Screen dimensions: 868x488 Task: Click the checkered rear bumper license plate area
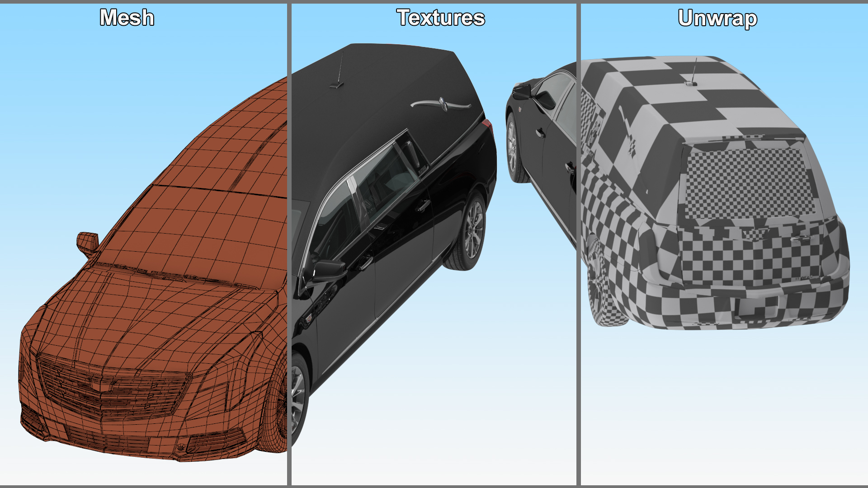pyautogui.click(x=757, y=307)
